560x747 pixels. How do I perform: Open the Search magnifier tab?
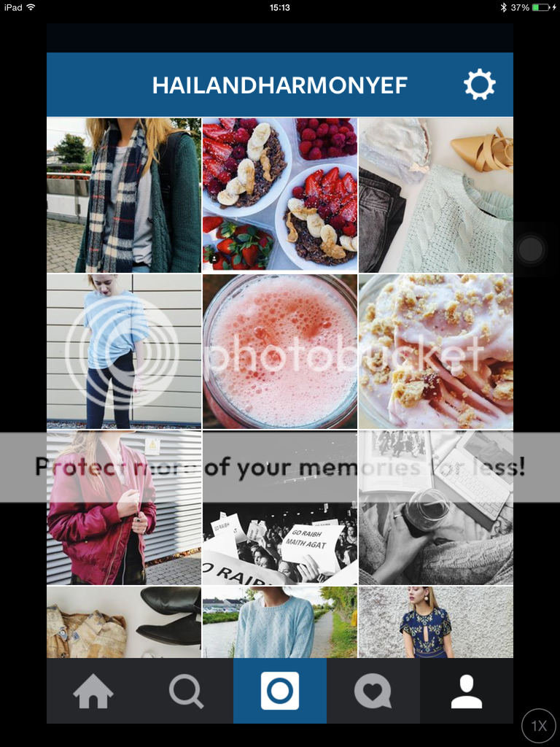click(187, 691)
